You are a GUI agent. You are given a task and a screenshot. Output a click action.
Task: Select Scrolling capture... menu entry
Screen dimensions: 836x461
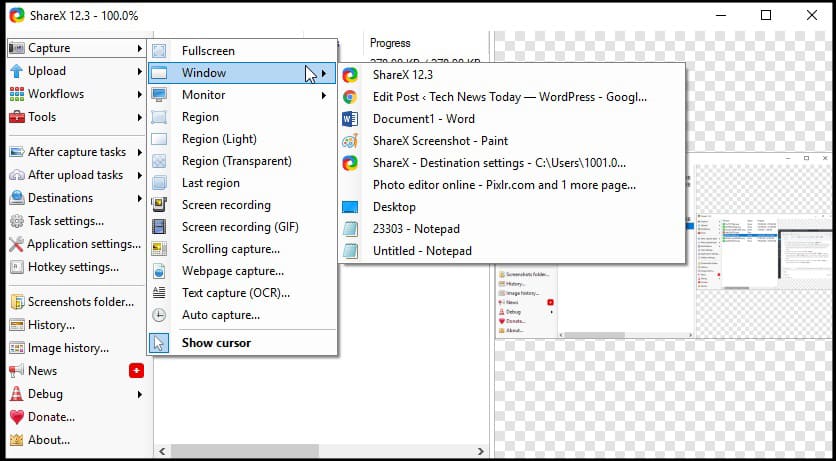click(242, 249)
